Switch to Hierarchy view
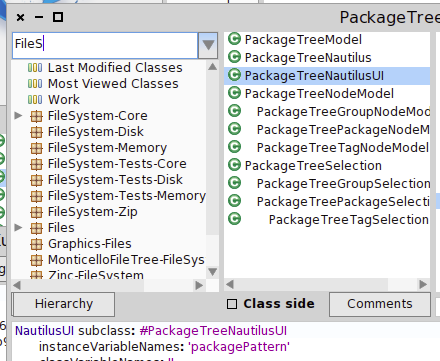 click(64, 304)
